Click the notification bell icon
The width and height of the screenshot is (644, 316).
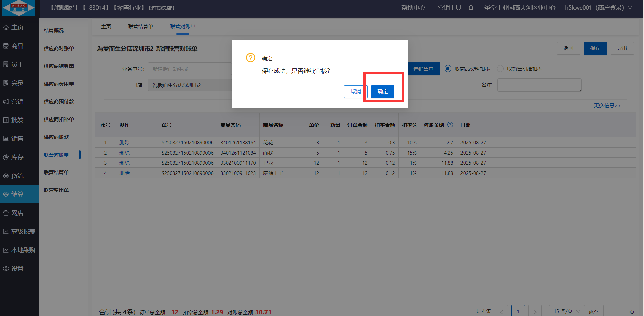[x=471, y=8]
